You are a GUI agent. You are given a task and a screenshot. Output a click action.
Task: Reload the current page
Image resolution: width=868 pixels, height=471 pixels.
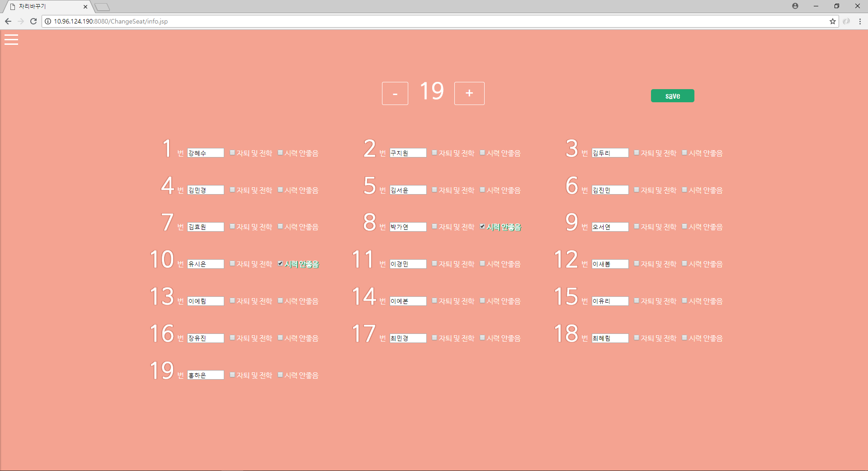(33, 21)
